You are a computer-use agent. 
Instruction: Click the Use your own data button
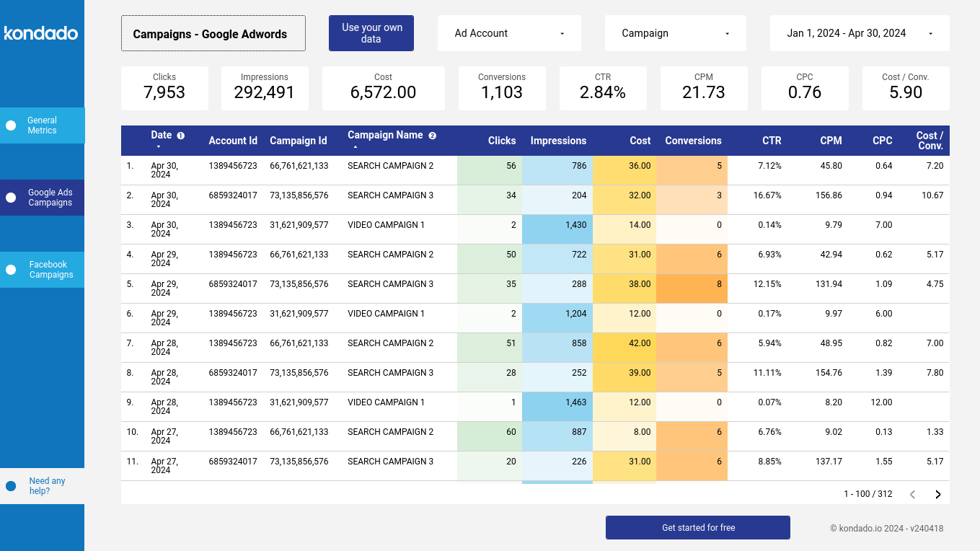click(371, 32)
